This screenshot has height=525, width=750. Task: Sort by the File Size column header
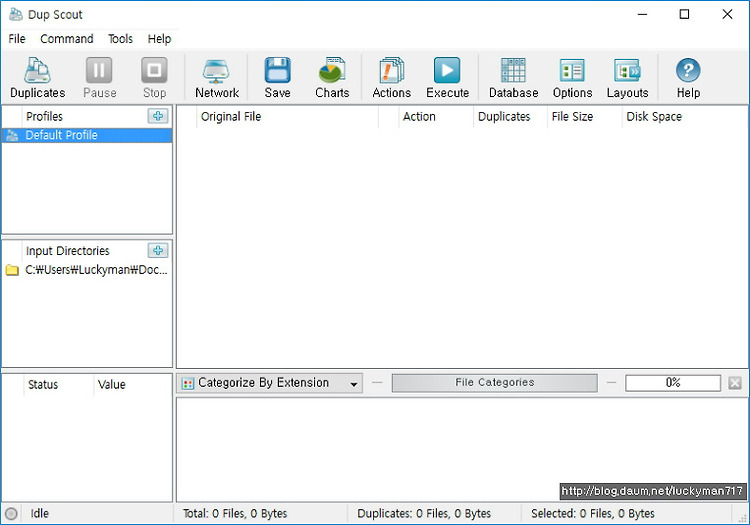(585, 117)
